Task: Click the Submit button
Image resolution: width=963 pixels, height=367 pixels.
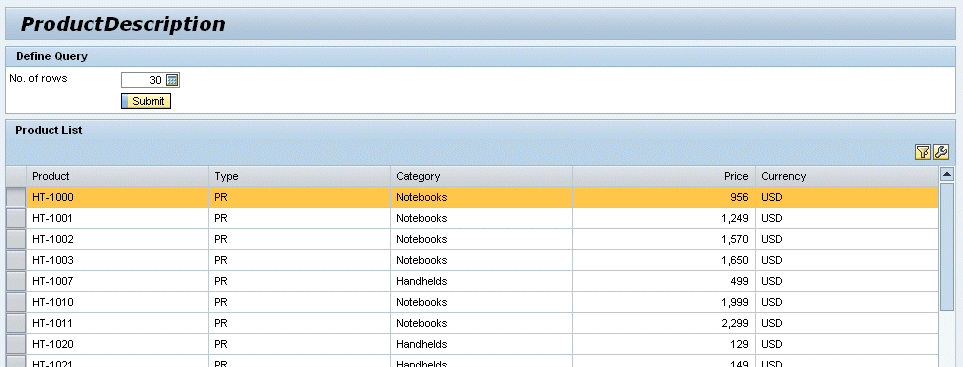Action: (x=146, y=101)
